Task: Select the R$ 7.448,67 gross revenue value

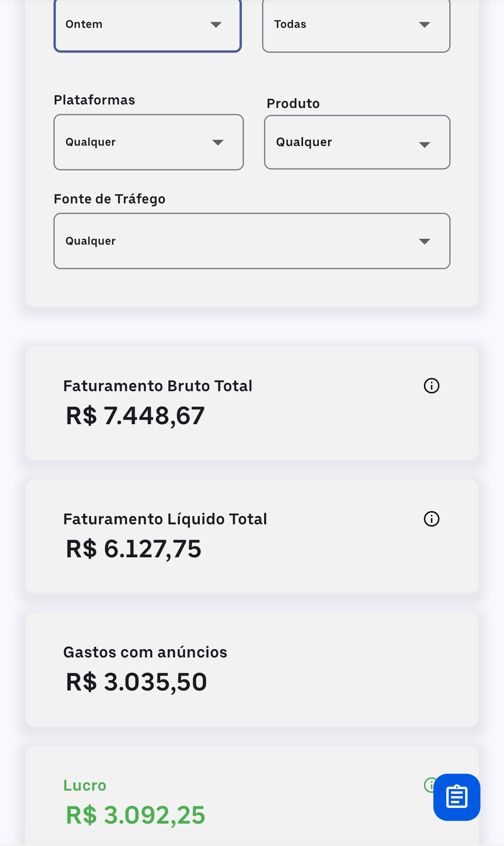Action: point(135,416)
